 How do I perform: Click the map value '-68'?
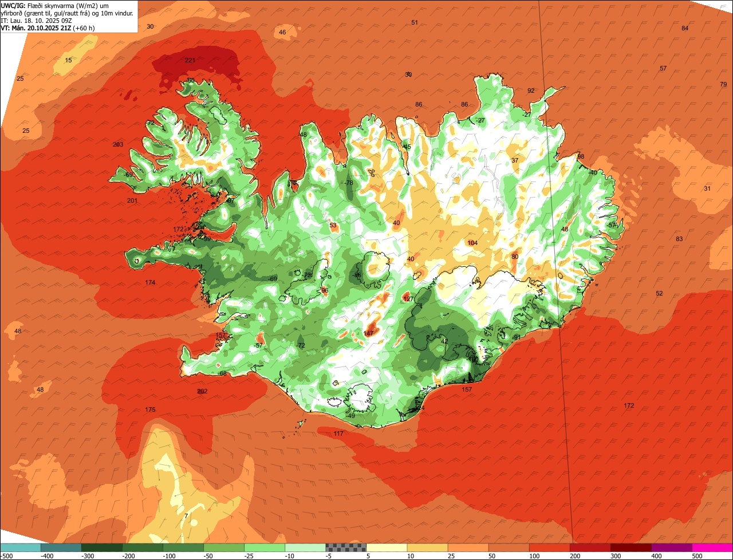click(x=222, y=374)
